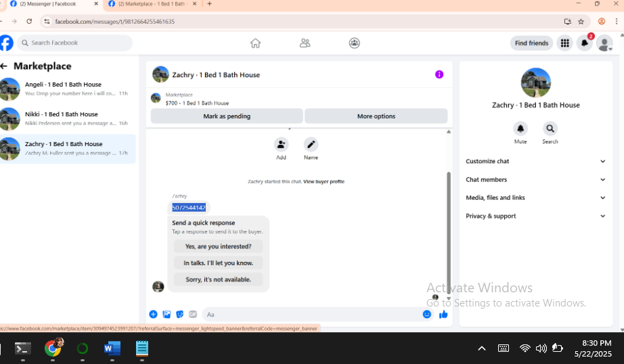
Task: Mute the Zachry conversation
Action: (520, 129)
